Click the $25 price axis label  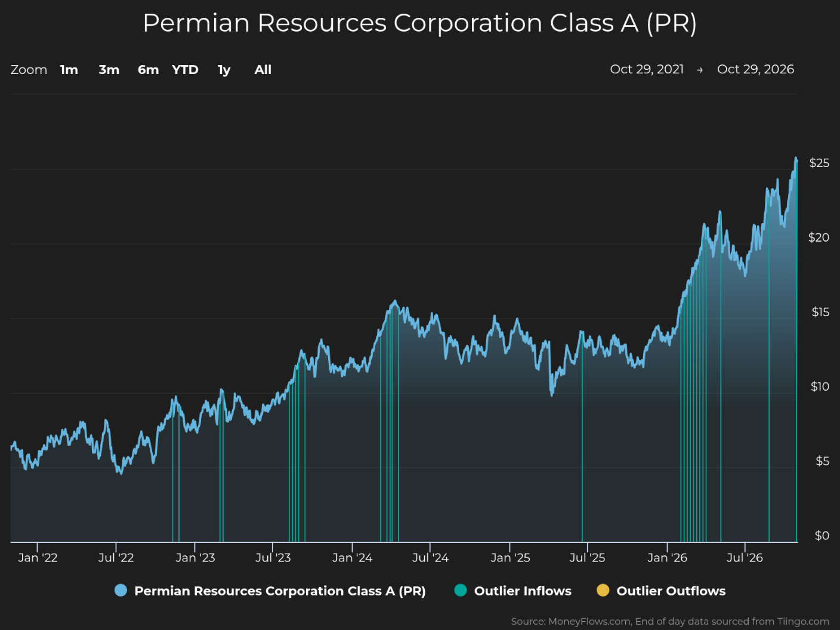tap(819, 163)
